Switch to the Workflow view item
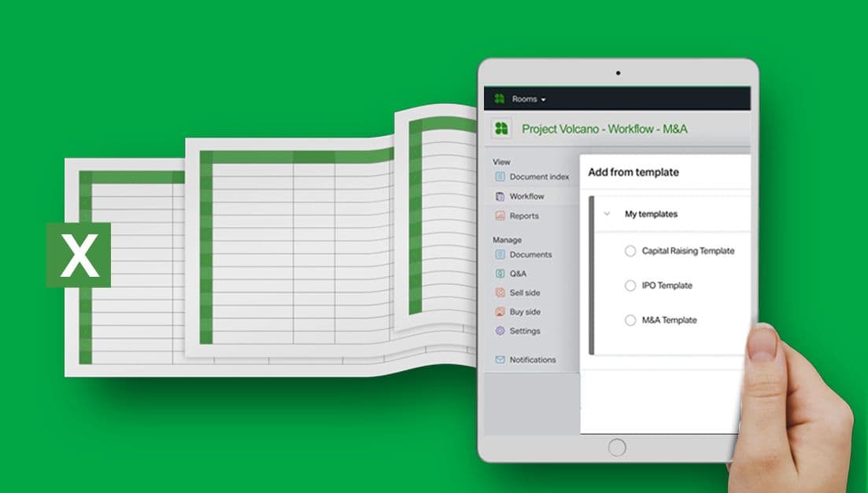868x493 pixels. [526, 197]
